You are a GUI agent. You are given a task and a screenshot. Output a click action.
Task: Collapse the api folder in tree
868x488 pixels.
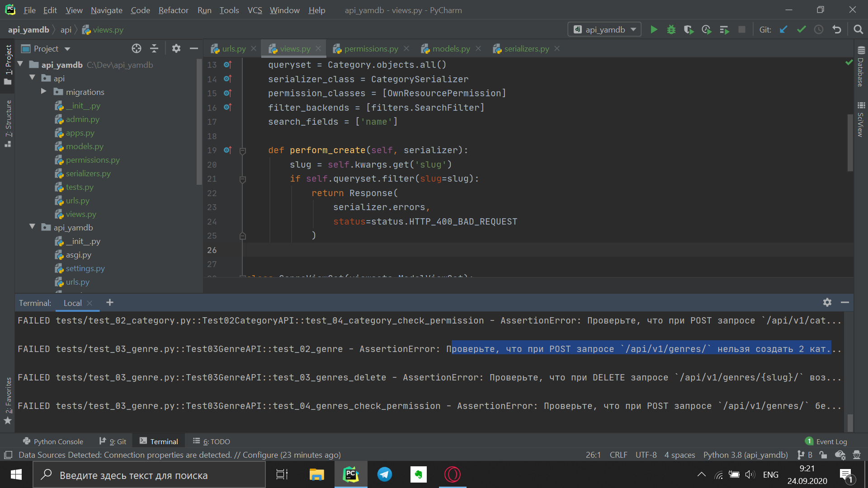tap(32, 78)
